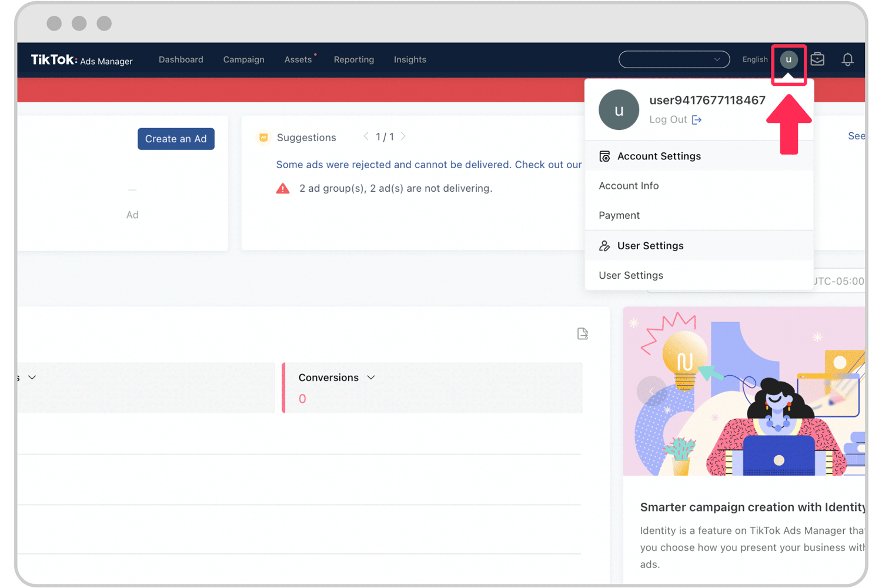Click the Log Out arrow icon
This screenshot has height=588, width=882.
coord(697,120)
